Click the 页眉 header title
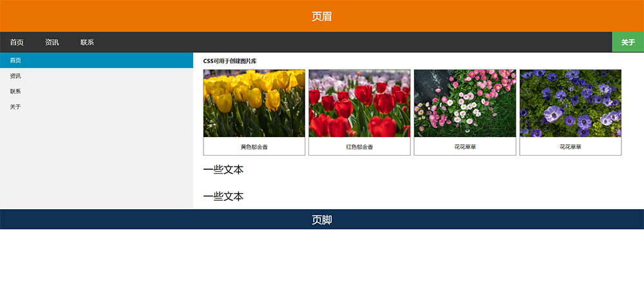Viewport: 644px width, 296px height. (321, 17)
